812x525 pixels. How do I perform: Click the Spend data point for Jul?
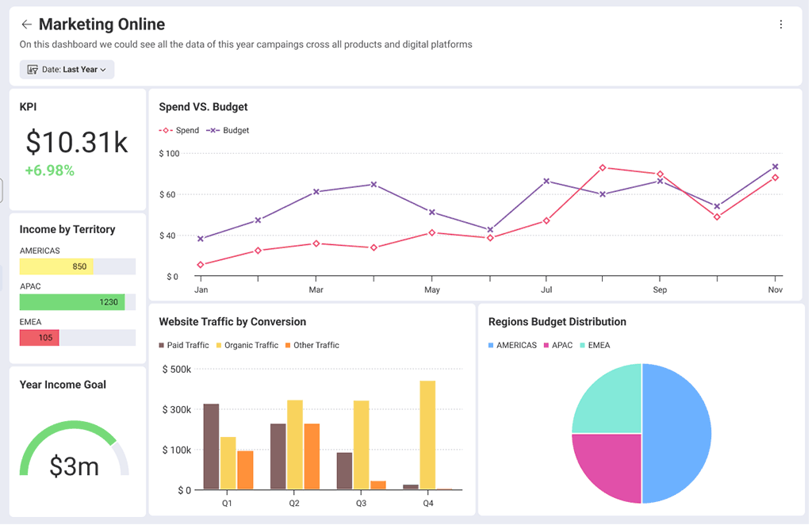[x=548, y=221]
